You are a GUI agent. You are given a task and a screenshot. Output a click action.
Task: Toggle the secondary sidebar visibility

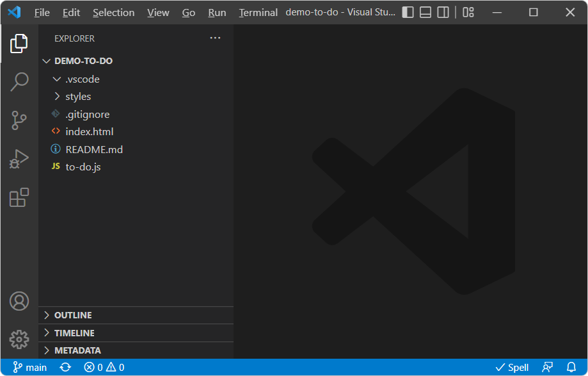point(443,12)
